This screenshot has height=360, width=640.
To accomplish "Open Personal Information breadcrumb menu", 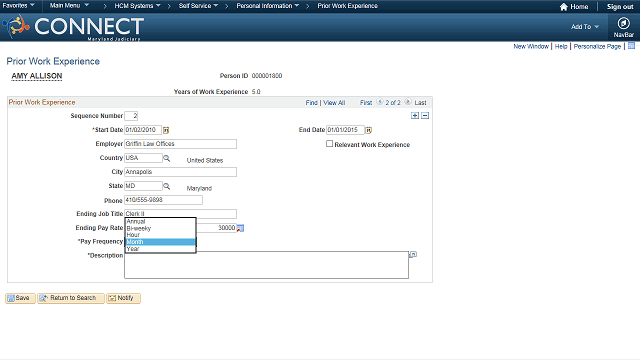I will pos(267,6).
